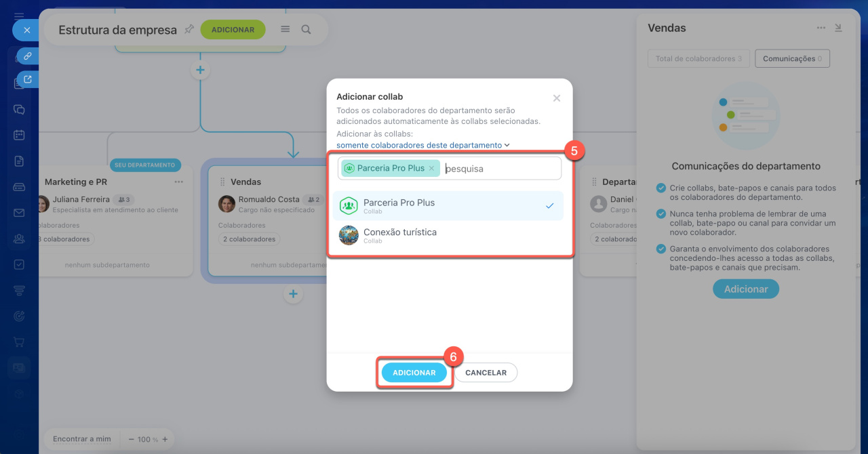Click the pin icon beside Estrutura da empresa
868x454 pixels.
pyautogui.click(x=189, y=29)
